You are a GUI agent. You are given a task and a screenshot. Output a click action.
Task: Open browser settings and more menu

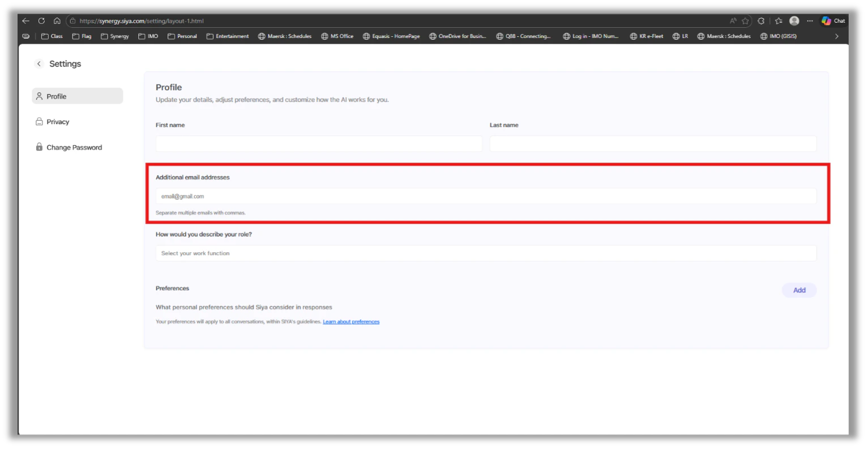810,21
